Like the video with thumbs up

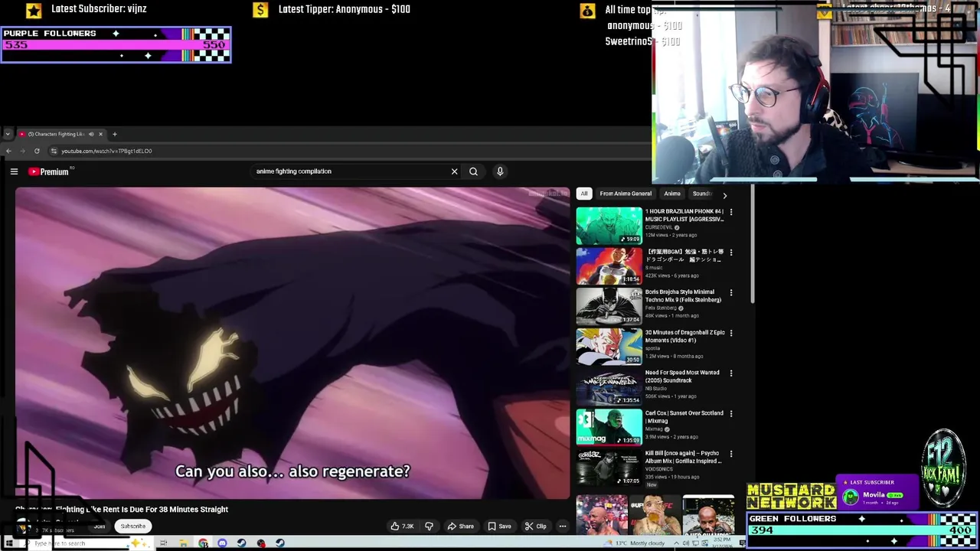click(403, 526)
